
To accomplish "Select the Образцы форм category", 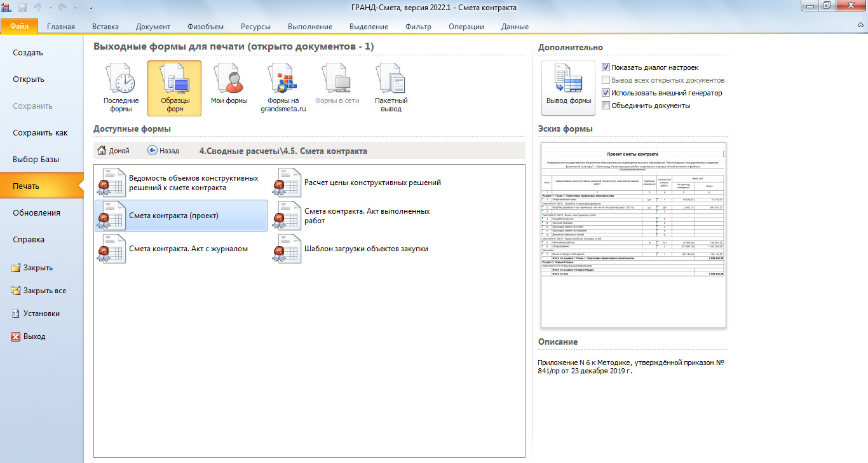I will (x=174, y=88).
